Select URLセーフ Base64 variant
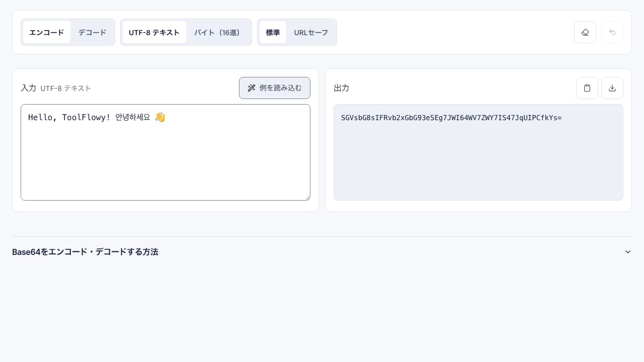This screenshot has width=644, height=362. pyautogui.click(x=311, y=32)
